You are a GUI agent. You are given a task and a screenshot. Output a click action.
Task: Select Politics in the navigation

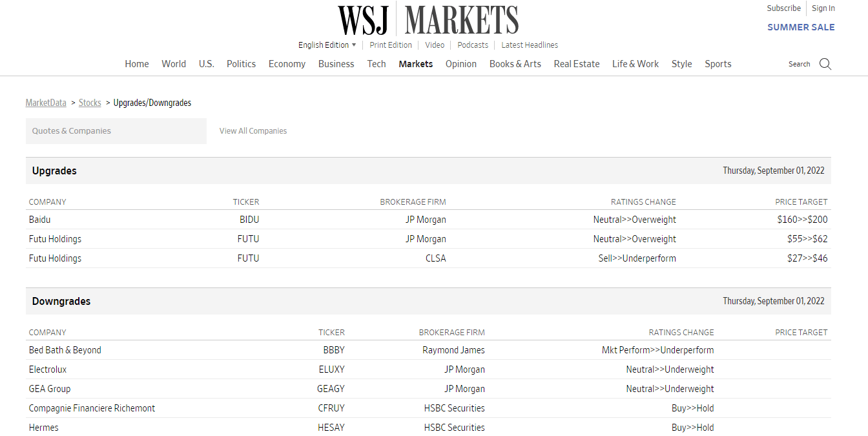click(x=241, y=64)
